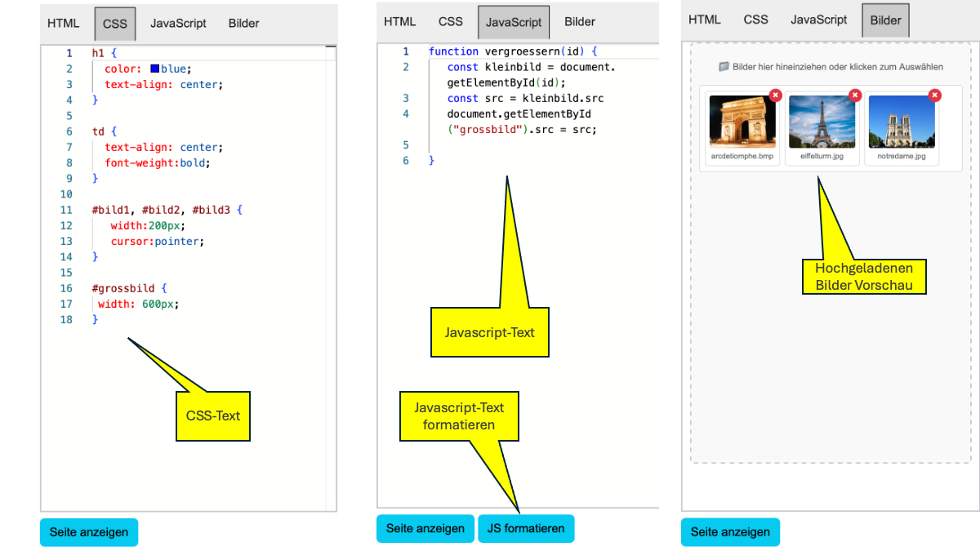Remove the arcdetiomphe.bmp image with red X
Viewport: 980px width, 551px height.
pos(775,96)
